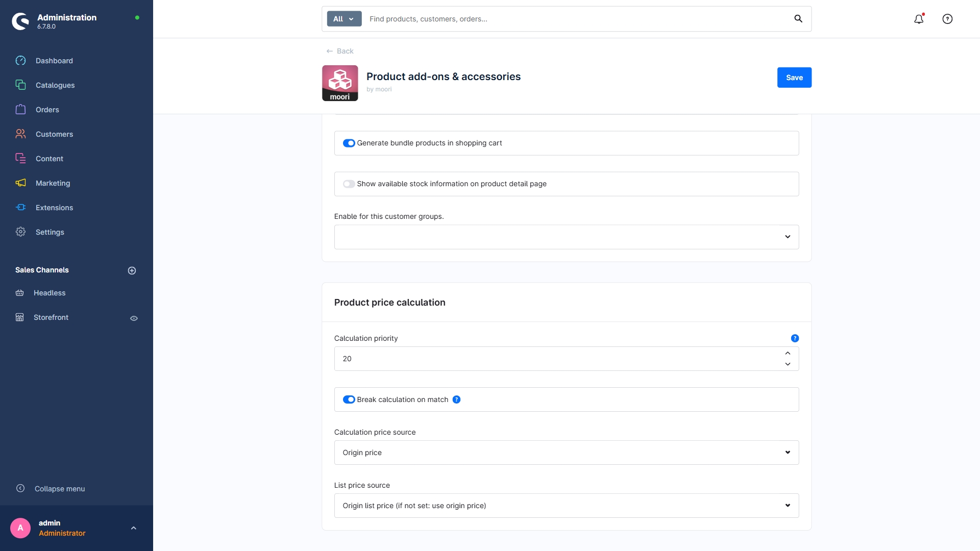Increase calculation priority with the up stepper

tap(788, 353)
